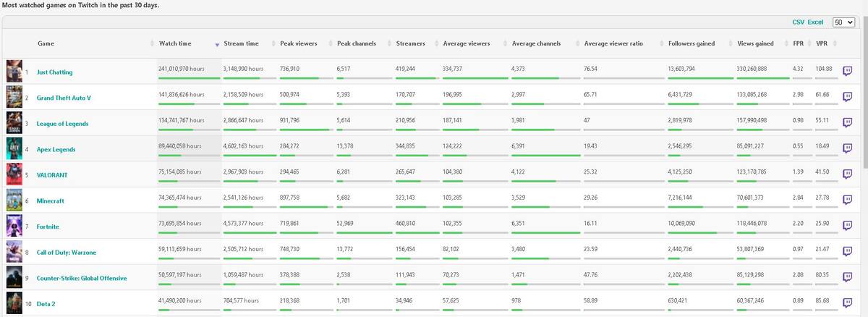
Task: Open the League of Legends game link
Action: [x=62, y=124]
